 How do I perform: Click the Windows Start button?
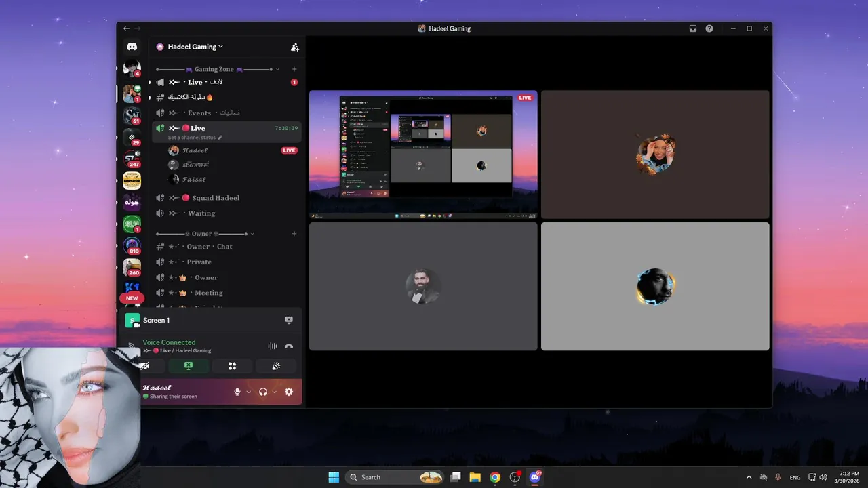(x=334, y=477)
